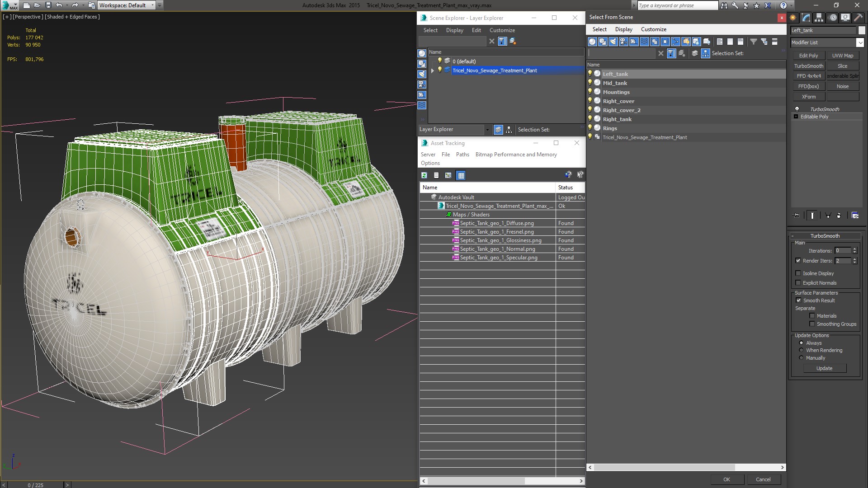The height and width of the screenshot is (488, 868).
Task: Open the redo history dropdown arrow
Action: 83,5
